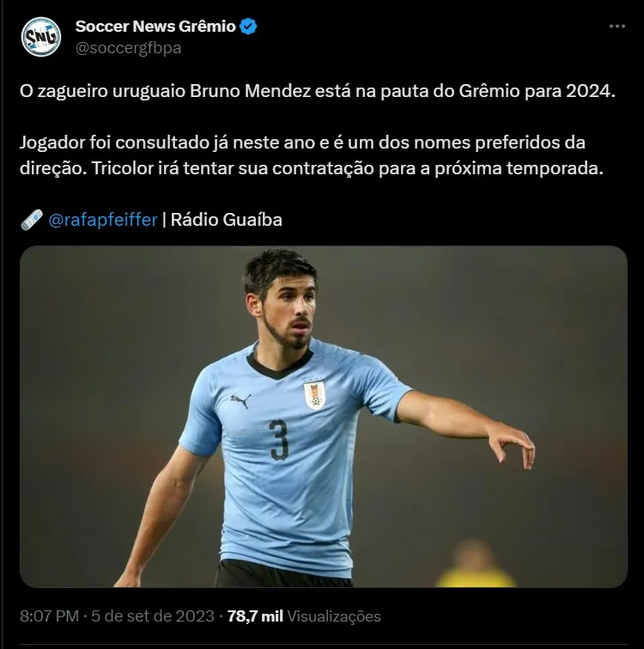Screen dimensions: 644x649
Task: Open the @rafapfeiffer mention link
Action: [x=103, y=220]
